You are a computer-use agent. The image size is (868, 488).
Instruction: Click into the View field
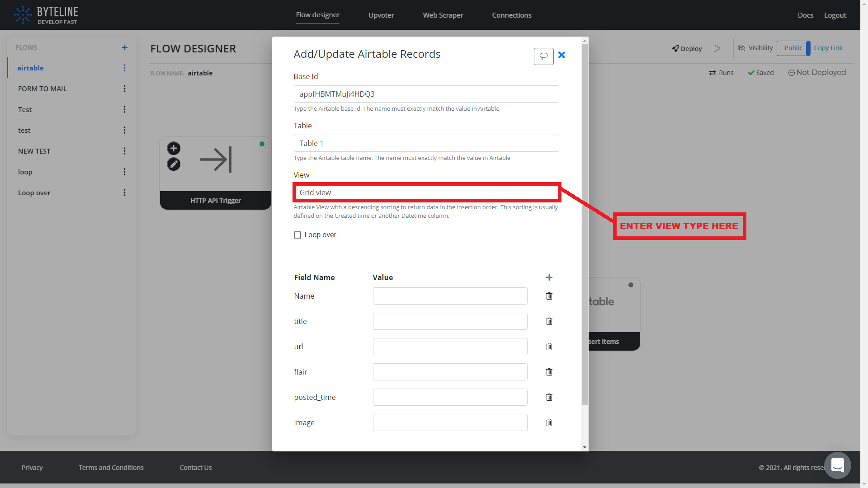(x=426, y=192)
